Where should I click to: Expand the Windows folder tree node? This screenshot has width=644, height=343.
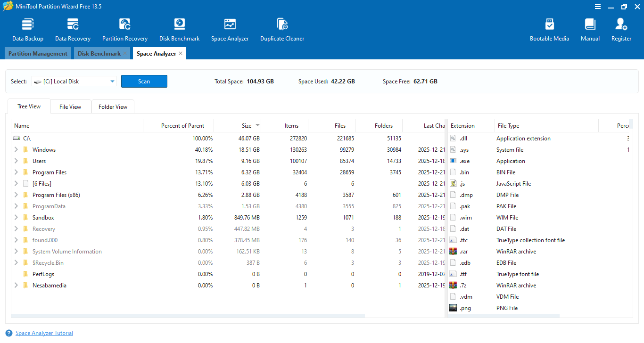coord(16,150)
